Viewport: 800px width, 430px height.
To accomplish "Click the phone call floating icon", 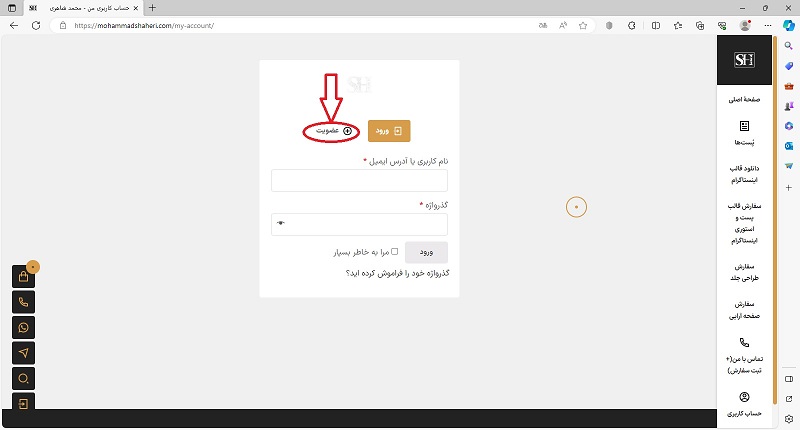I will pyautogui.click(x=24, y=302).
